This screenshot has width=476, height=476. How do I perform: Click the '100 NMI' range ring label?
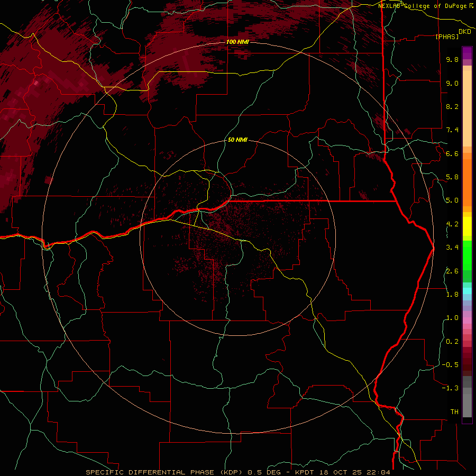tap(237, 42)
